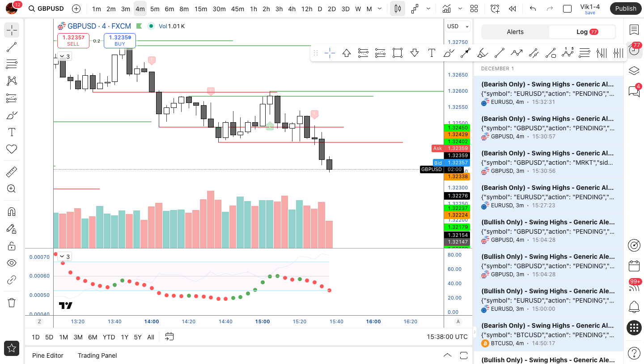644x364 pixels.
Task: Select the Elliott 1-5 wave tool
Action: [x=568, y=53]
